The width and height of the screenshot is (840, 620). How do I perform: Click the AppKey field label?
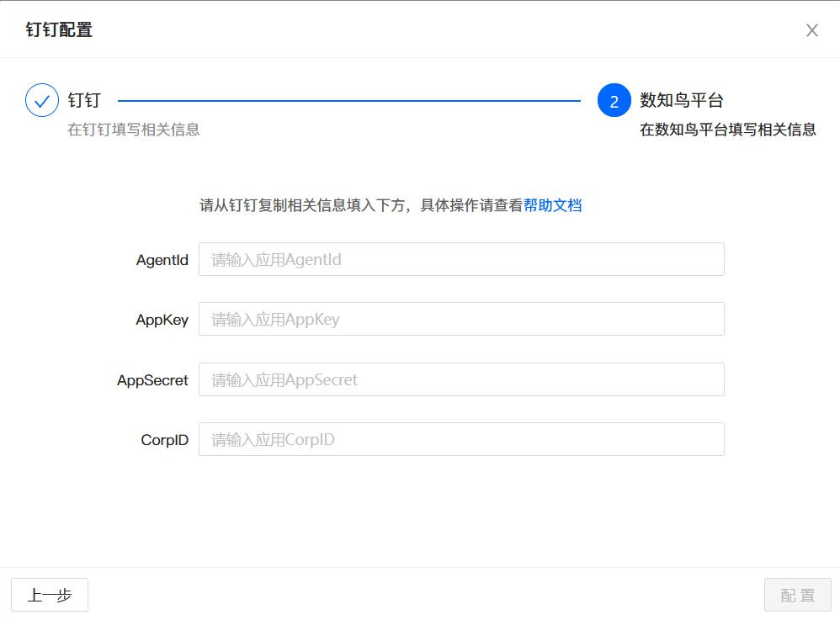point(162,321)
